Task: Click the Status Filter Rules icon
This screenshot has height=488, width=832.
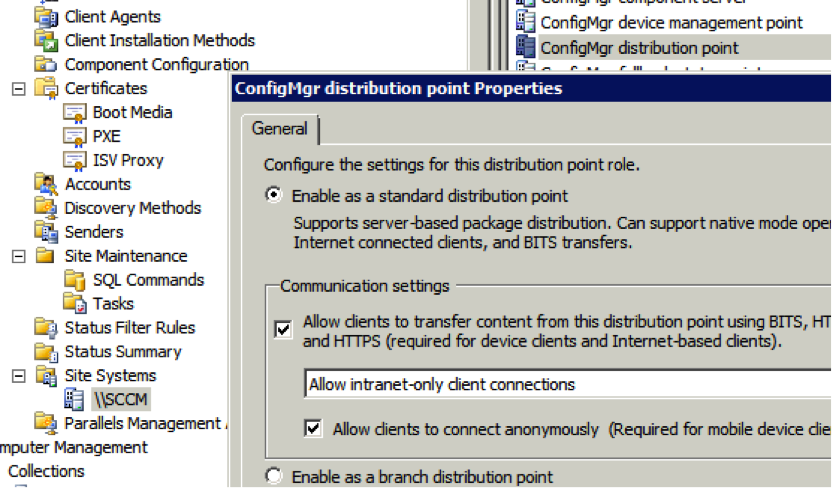Action: (x=46, y=328)
